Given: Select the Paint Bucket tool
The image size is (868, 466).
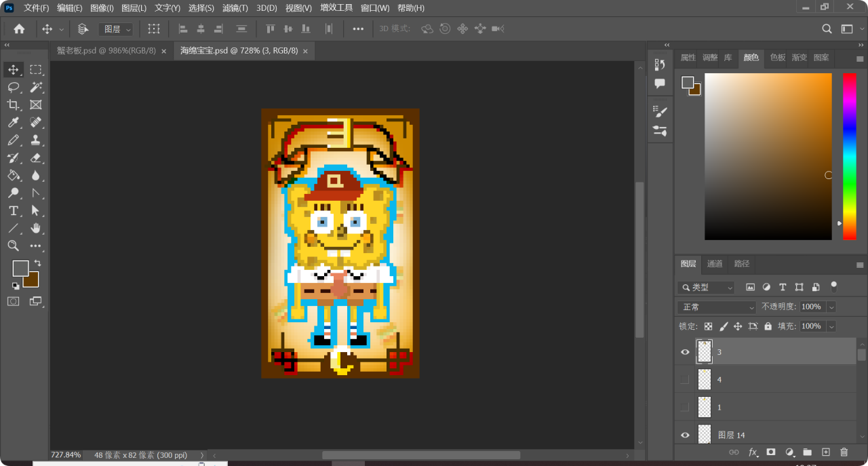Looking at the screenshot, I should (x=14, y=175).
